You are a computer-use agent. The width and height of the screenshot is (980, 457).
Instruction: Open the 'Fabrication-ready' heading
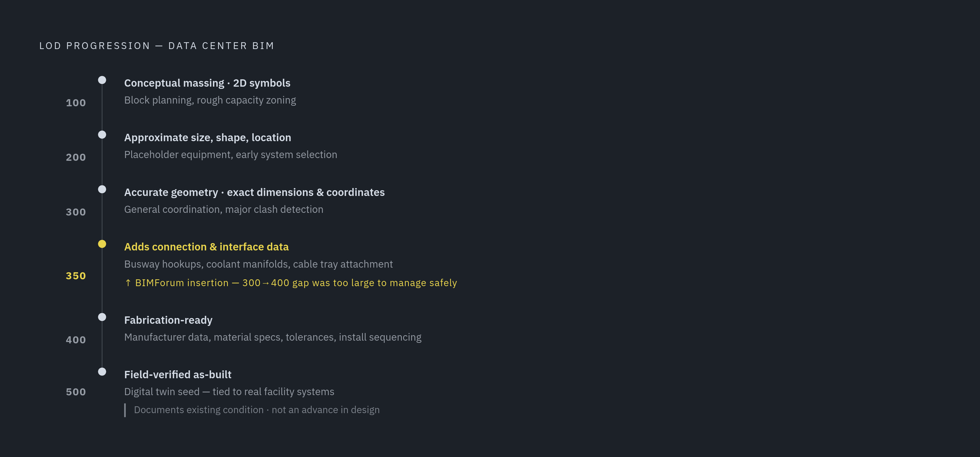click(168, 320)
